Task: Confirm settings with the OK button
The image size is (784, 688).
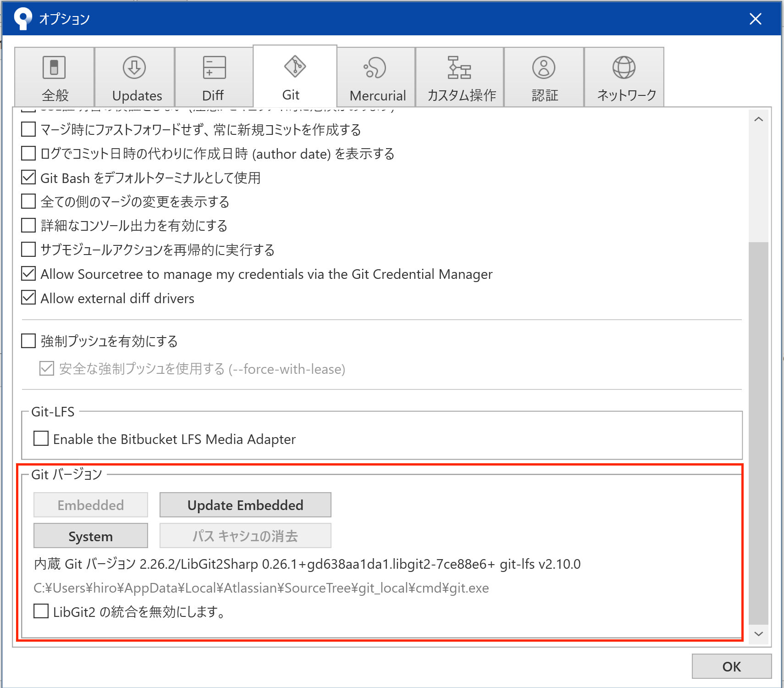Action: coord(731,666)
